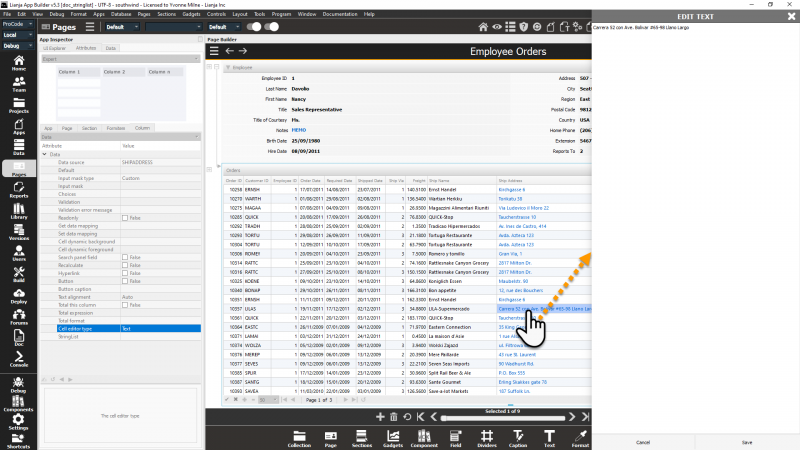Toggle the Total this column checkbox
Image resolution: width=800 pixels, height=450 pixels.
pyautogui.click(x=124, y=305)
